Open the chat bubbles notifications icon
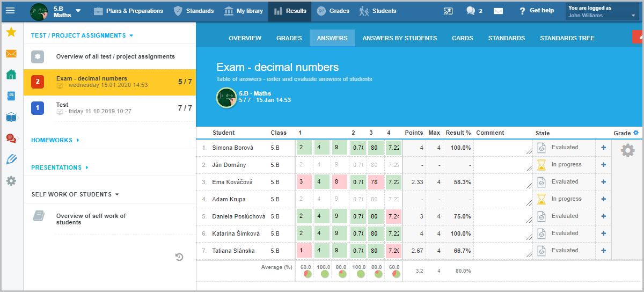The image size is (644, 292). pyautogui.click(x=471, y=11)
